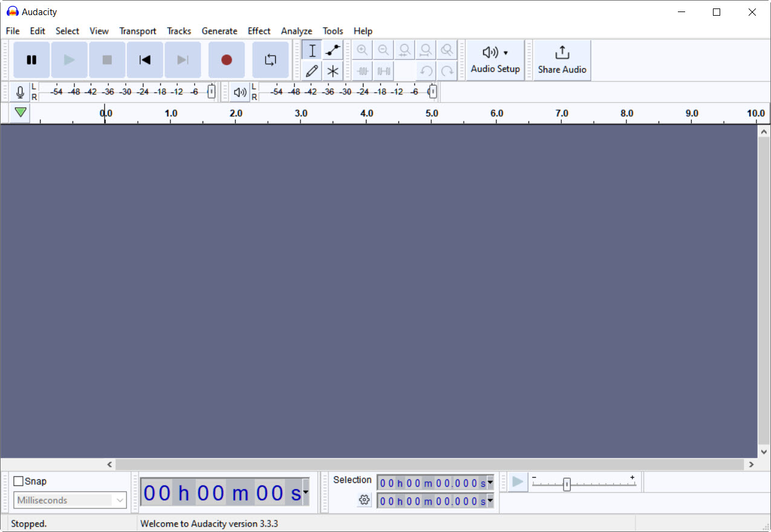Image resolution: width=771 pixels, height=532 pixels.
Task: Open the Milliseconds snap dropdown
Action: 70,500
